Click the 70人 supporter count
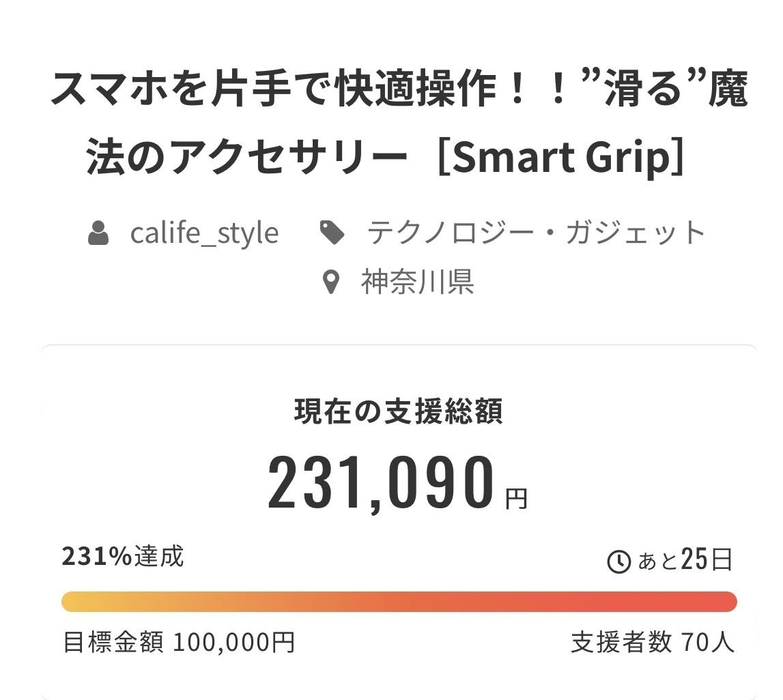 pyautogui.click(x=708, y=642)
